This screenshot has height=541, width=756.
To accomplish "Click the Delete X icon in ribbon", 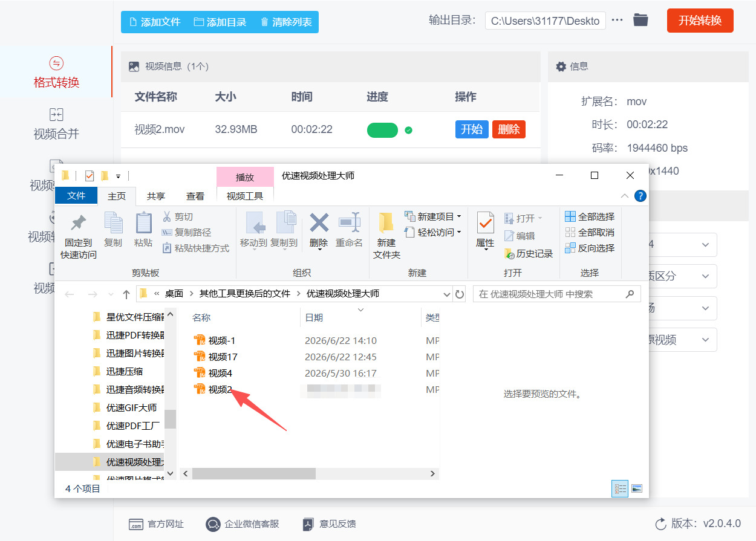I will coord(319,223).
